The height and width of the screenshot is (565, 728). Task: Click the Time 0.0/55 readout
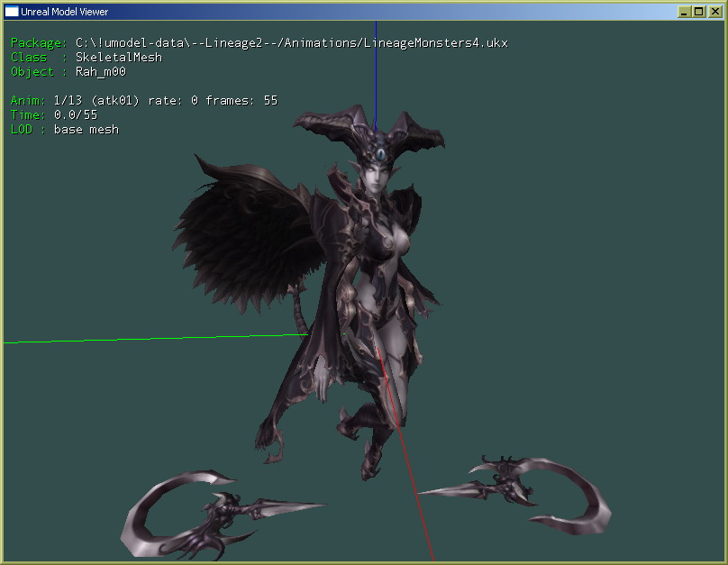tap(54, 115)
